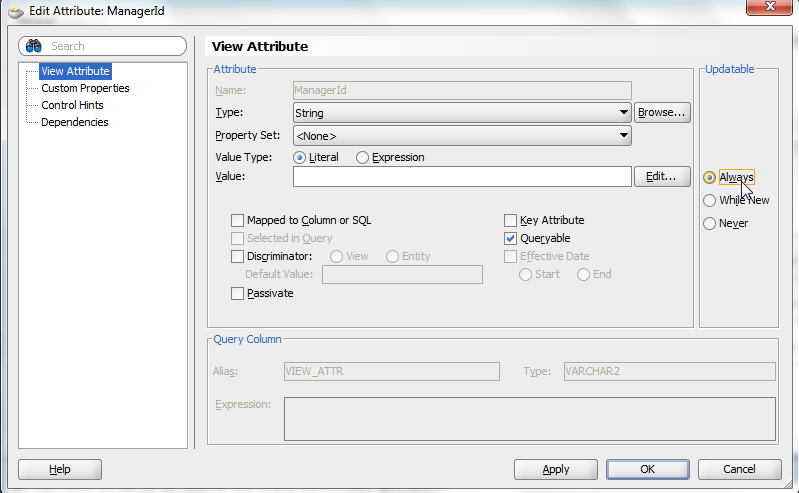Open the Type dropdown arrow
This screenshot has height=493, width=799.
(623, 112)
